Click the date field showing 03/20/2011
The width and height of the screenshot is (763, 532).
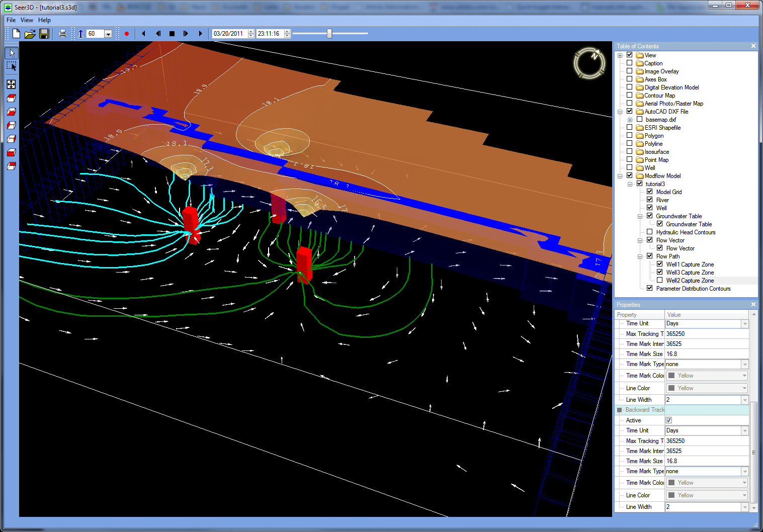pyautogui.click(x=229, y=34)
